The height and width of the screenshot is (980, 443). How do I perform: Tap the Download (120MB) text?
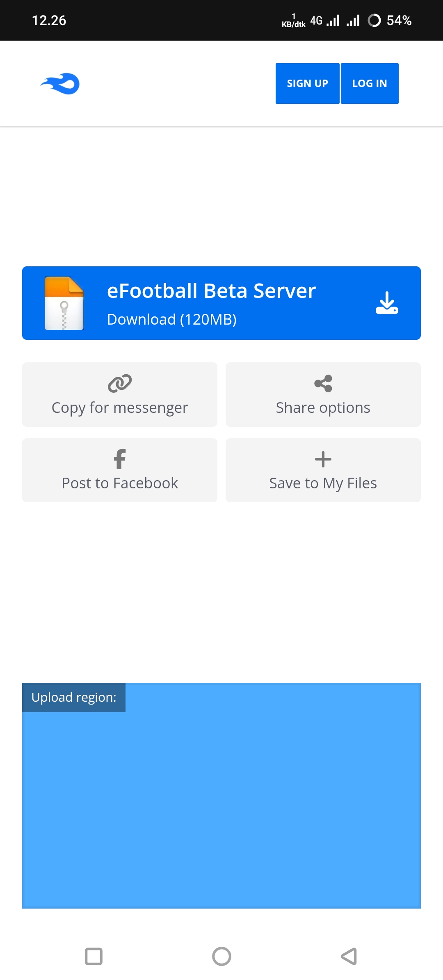(171, 319)
